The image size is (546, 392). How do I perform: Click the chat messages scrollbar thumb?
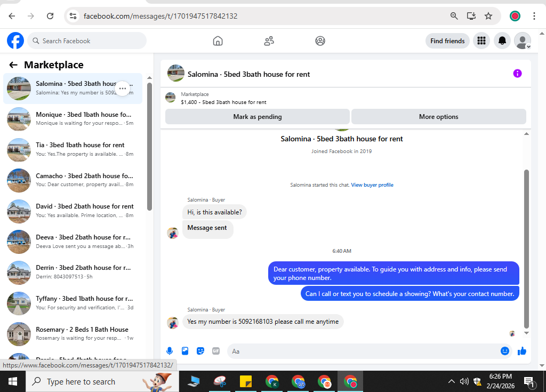click(x=526, y=249)
